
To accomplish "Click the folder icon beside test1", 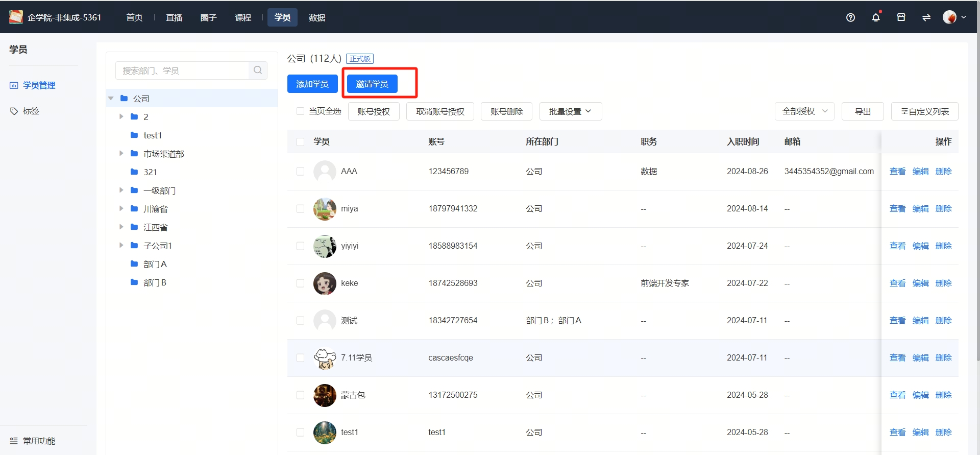I will [134, 135].
